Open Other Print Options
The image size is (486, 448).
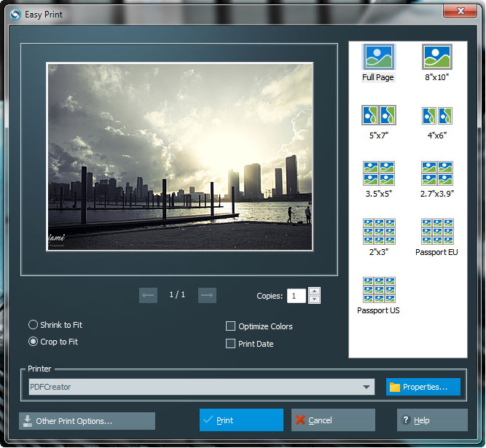click(87, 421)
